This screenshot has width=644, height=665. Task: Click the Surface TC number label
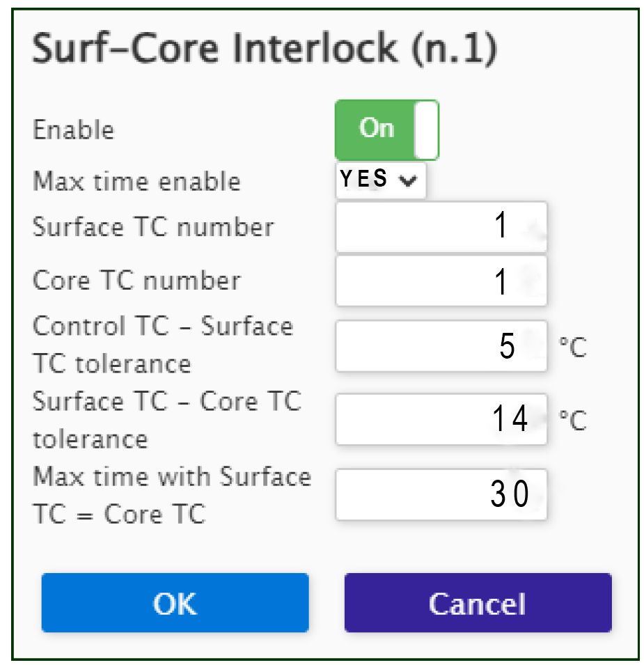(x=153, y=227)
